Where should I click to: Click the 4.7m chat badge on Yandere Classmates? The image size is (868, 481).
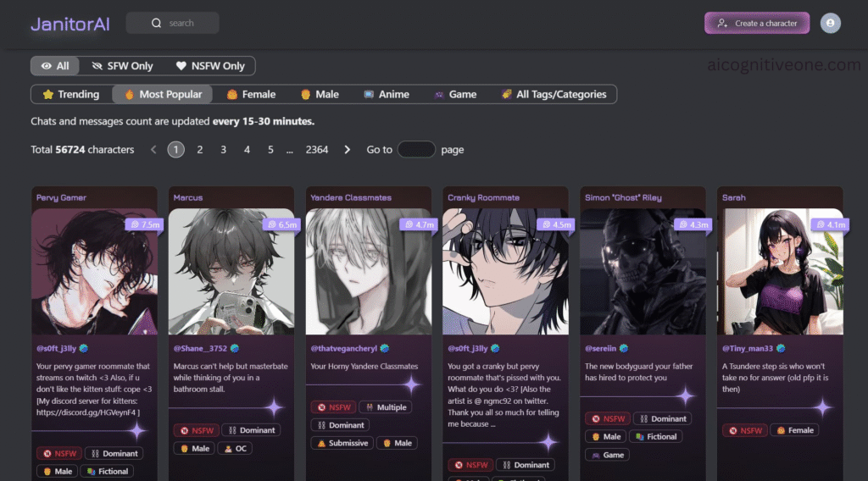(x=420, y=224)
